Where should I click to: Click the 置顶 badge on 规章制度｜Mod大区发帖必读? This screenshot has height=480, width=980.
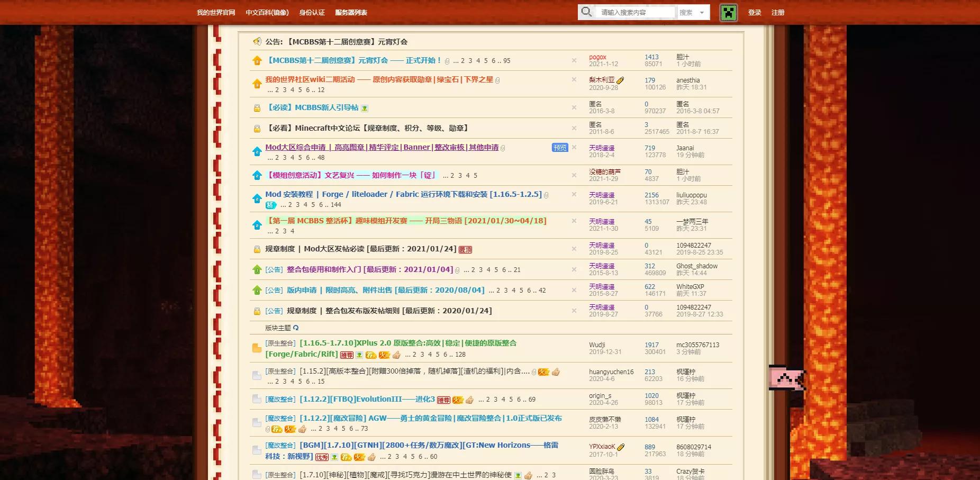tap(465, 249)
